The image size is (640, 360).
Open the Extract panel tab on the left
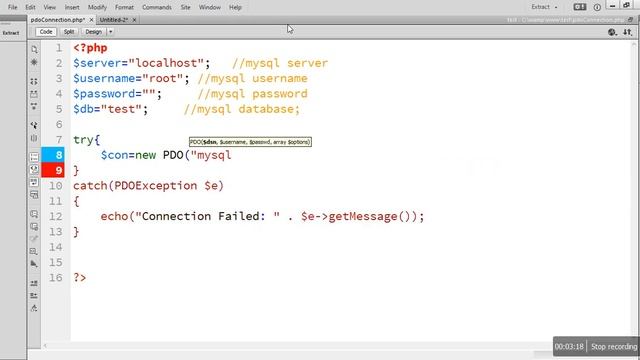click(x=11, y=33)
